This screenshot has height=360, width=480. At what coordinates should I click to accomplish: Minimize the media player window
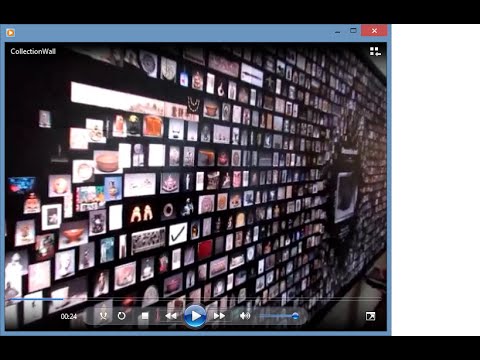[338, 31]
